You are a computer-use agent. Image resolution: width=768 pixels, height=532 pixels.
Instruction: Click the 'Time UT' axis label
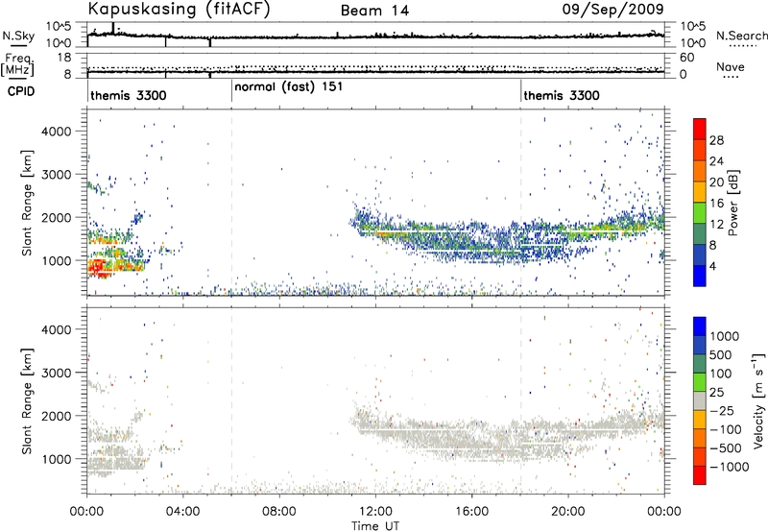coord(375,526)
